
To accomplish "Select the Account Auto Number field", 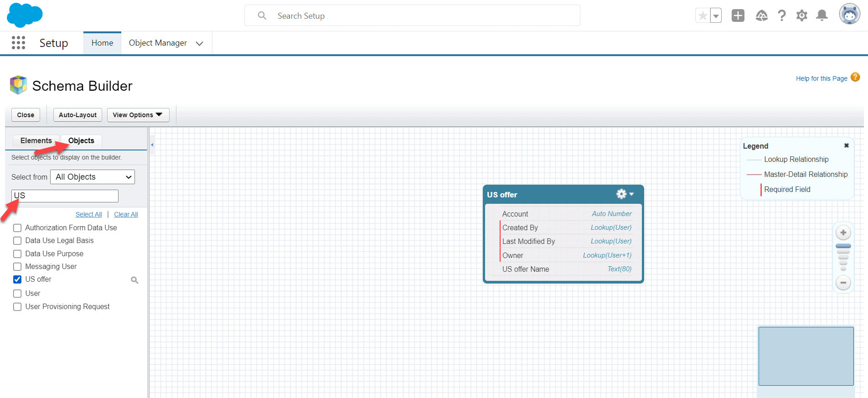I will point(567,214).
